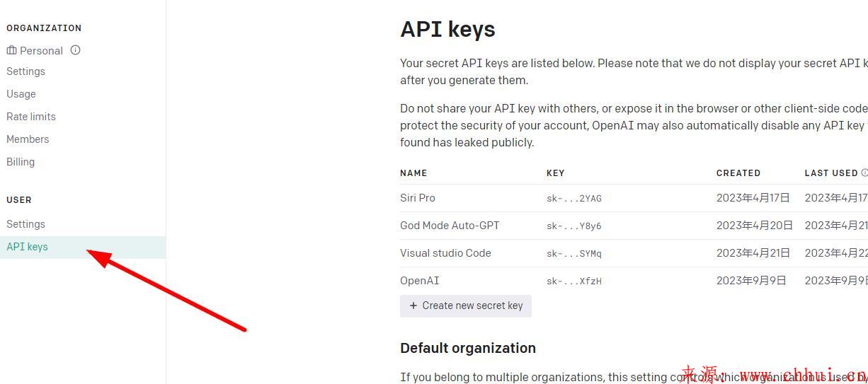Viewport: 868px width, 384px height.
Task: Click the CREATED column header
Action: click(x=738, y=173)
